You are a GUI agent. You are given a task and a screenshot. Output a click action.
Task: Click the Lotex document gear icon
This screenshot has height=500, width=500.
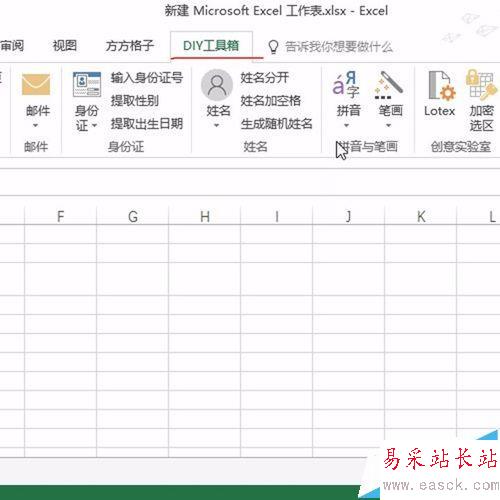(x=442, y=85)
